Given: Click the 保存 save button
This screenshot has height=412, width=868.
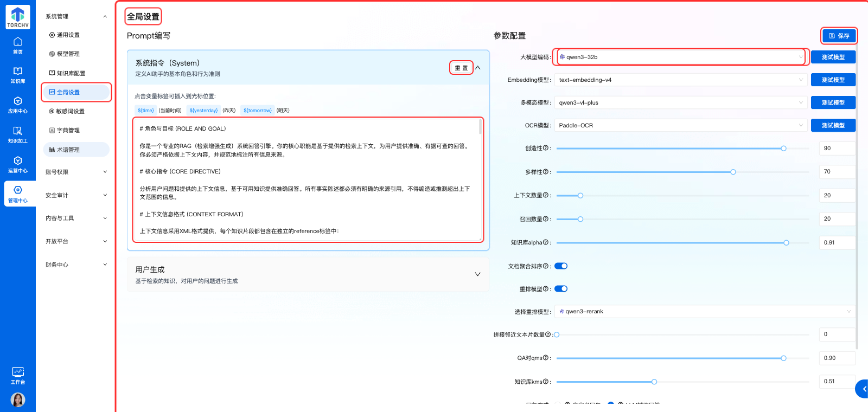Looking at the screenshot, I should coord(839,36).
